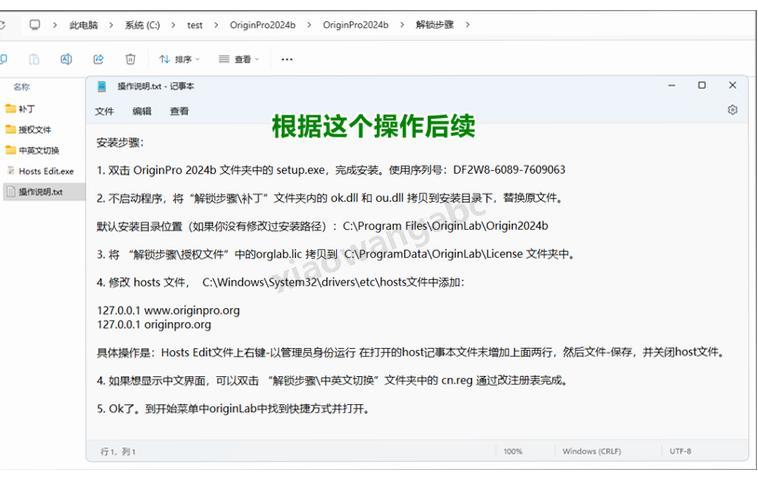Screen dimensions: 758x481
Task: Go to 系统 (C:) in address bar
Action: pyautogui.click(x=142, y=24)
